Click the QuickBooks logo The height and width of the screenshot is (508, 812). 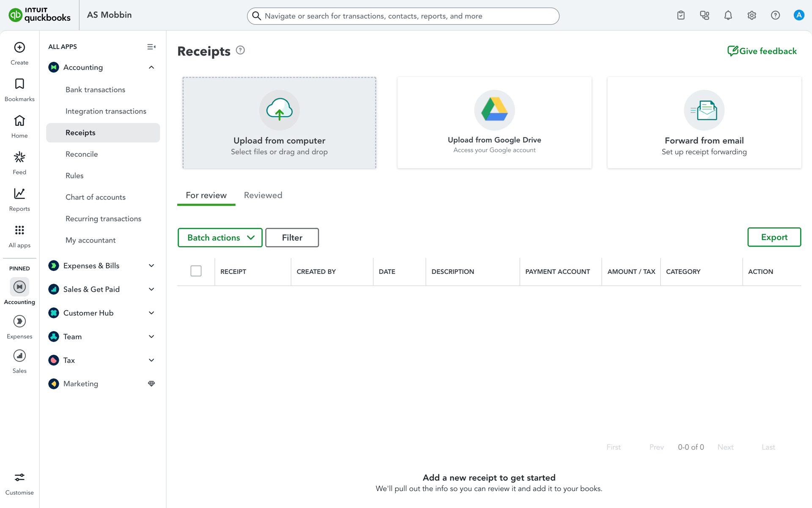pyautogui.click(x=39, y=15)
